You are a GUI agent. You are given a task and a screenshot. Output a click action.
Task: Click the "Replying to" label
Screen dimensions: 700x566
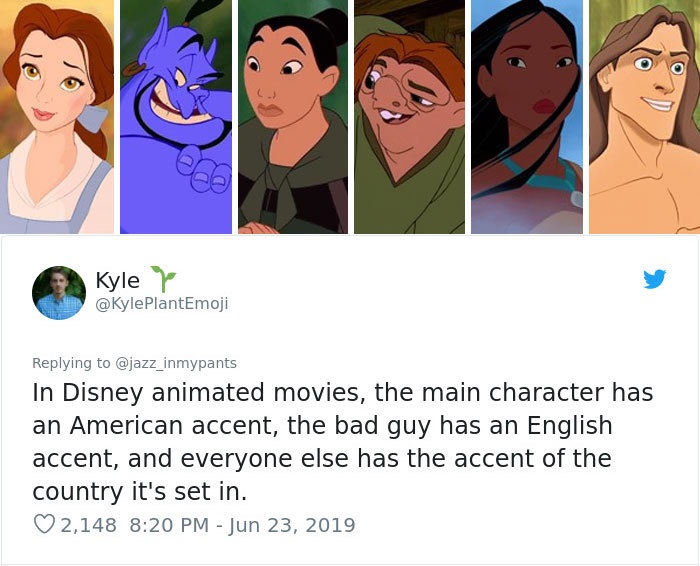[x=71, y=363]
